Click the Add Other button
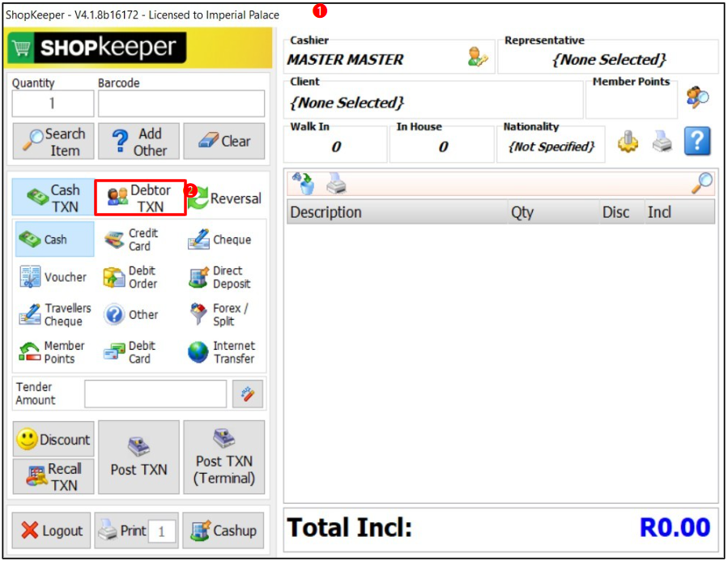728x562 pixels. click(x=138, y=142)
